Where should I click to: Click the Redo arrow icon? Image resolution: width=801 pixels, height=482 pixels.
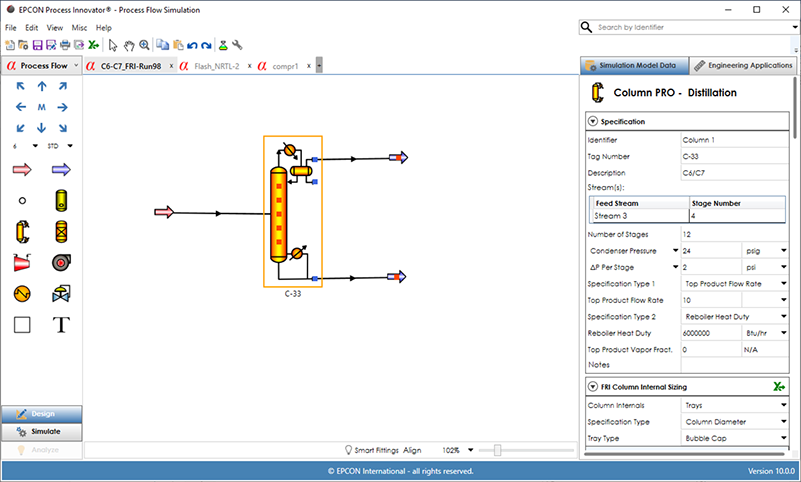pos(206,45)
